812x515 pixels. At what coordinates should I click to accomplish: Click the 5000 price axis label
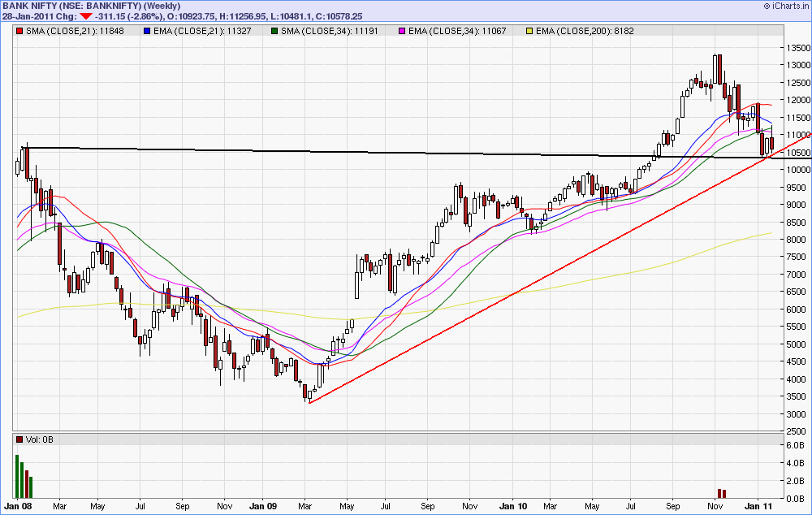796,344
